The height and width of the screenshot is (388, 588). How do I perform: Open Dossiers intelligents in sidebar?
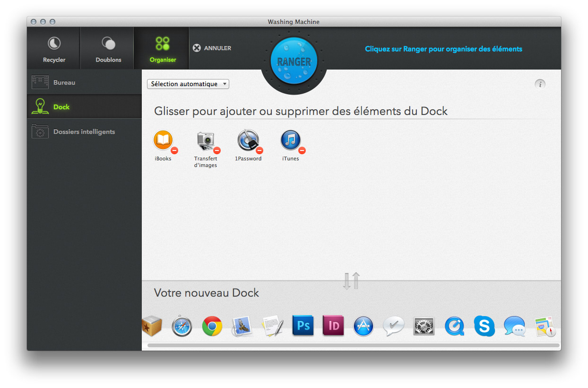[x=84, y=132]
